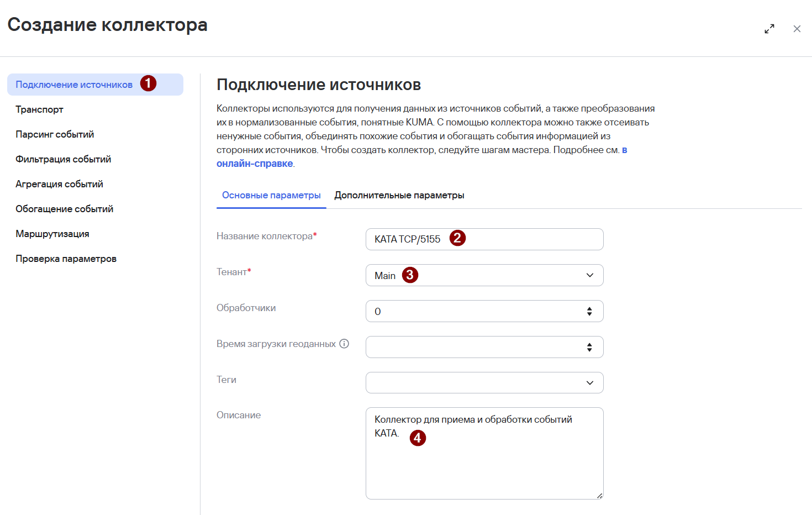The image size is (812, 515).
Task: Open the Проверка параметров step
Action: click(x=66, y=259)
